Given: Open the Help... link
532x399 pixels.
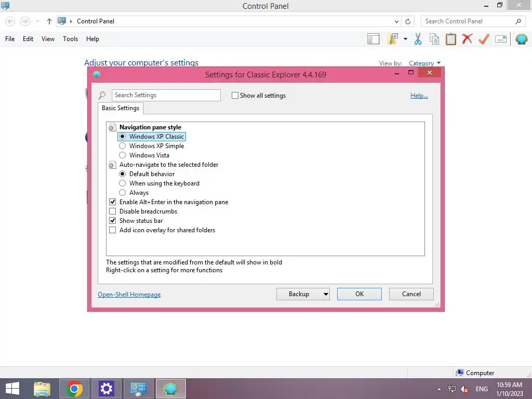Looking at the screenshot, I should click(x=419, y=96).
